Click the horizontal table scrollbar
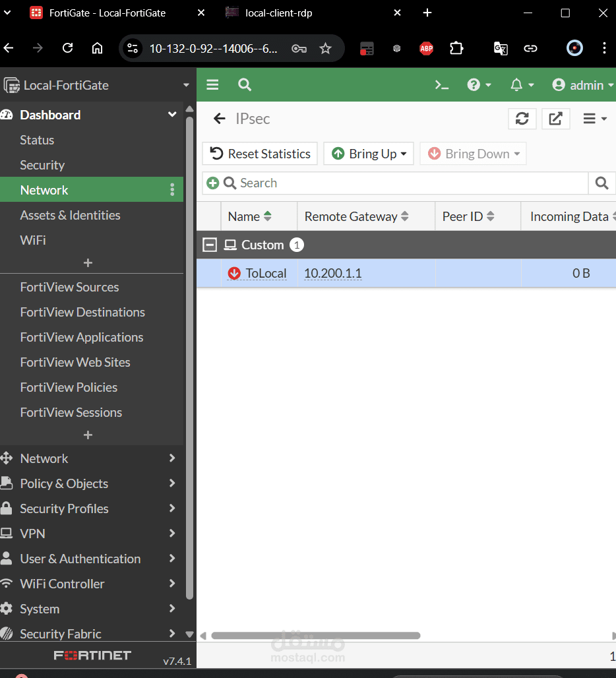616x678 pixels. [x=315, y=636]
